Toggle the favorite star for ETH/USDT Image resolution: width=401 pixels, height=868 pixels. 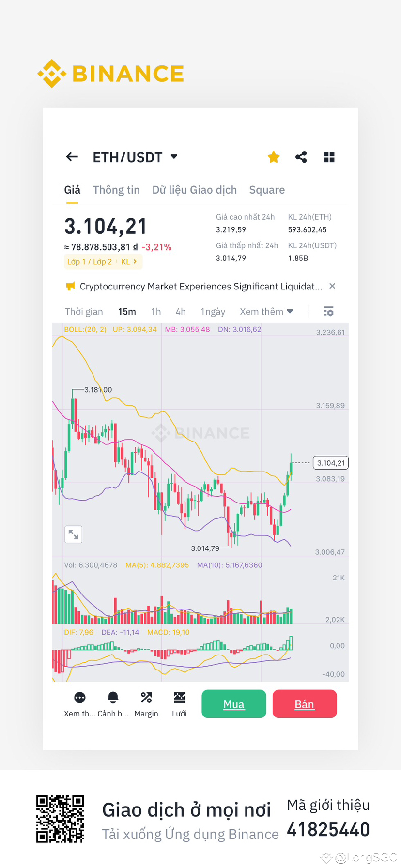pos(273,157)
